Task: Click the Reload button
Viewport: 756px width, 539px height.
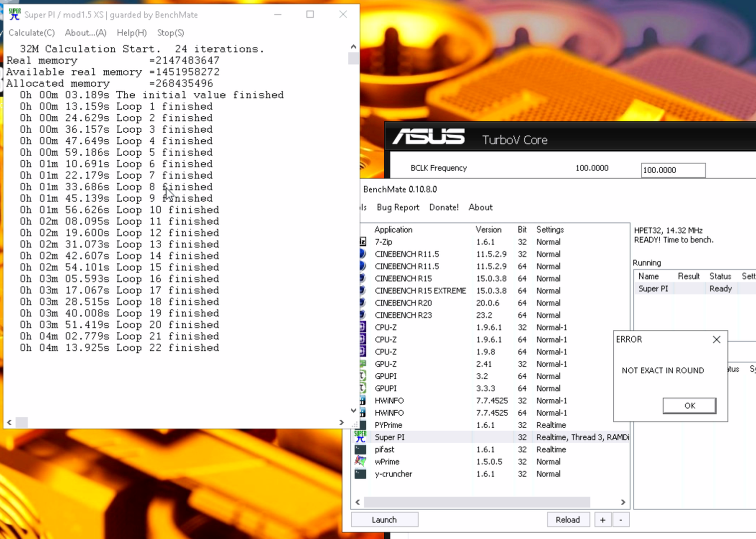Action: click(x=568, y=520)
